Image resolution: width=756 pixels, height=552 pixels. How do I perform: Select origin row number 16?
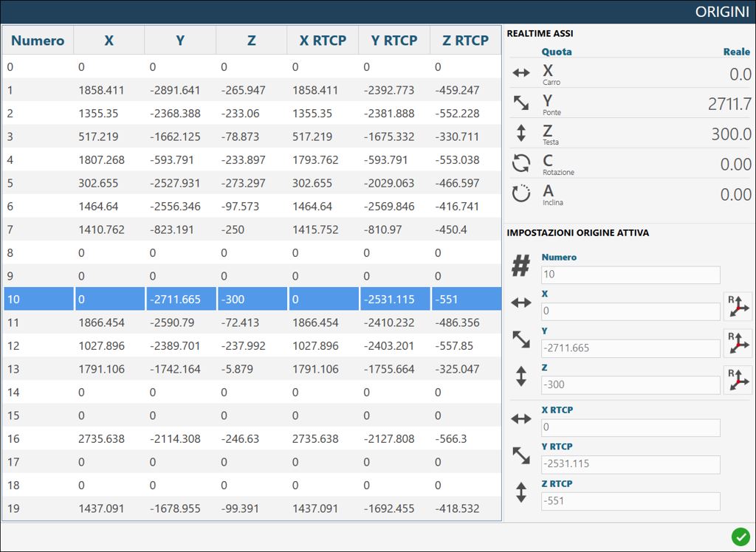tap(252, 438)
